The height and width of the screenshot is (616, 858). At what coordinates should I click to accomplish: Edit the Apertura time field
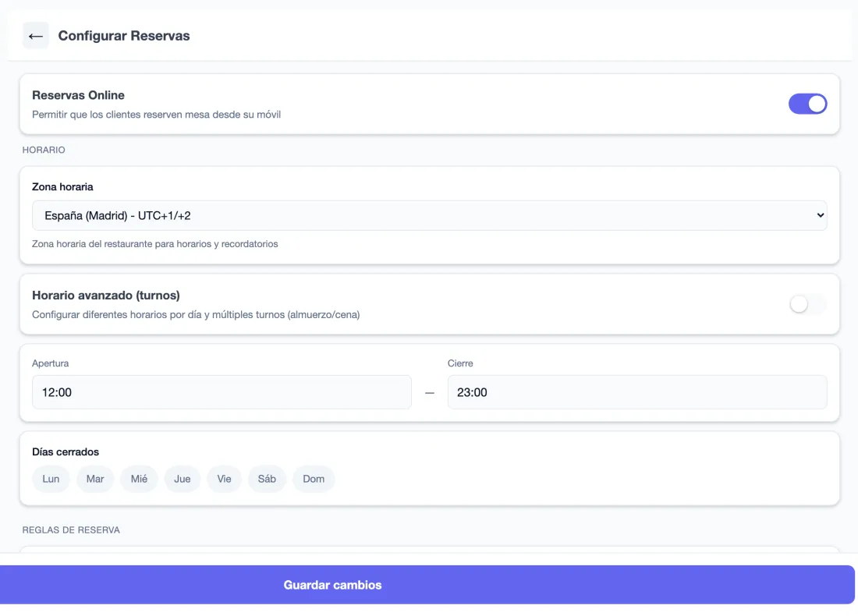pos(222,392)
